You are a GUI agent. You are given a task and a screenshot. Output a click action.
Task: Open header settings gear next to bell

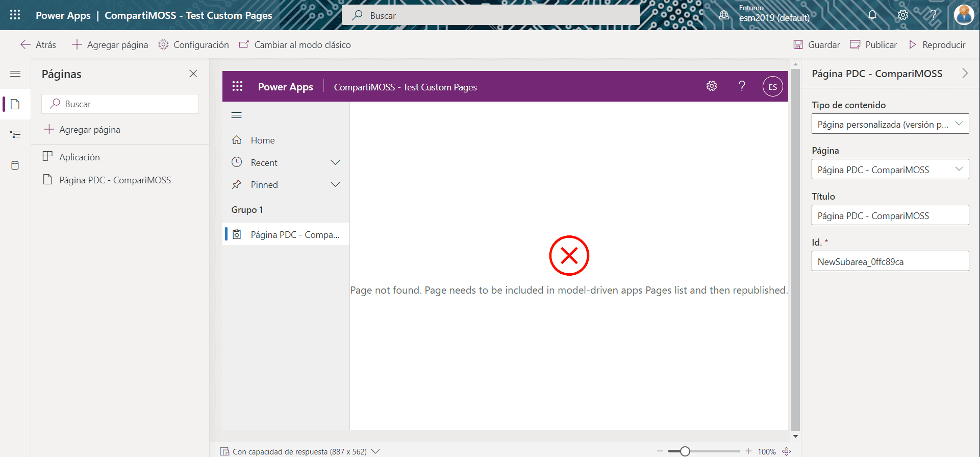point(903,15)
